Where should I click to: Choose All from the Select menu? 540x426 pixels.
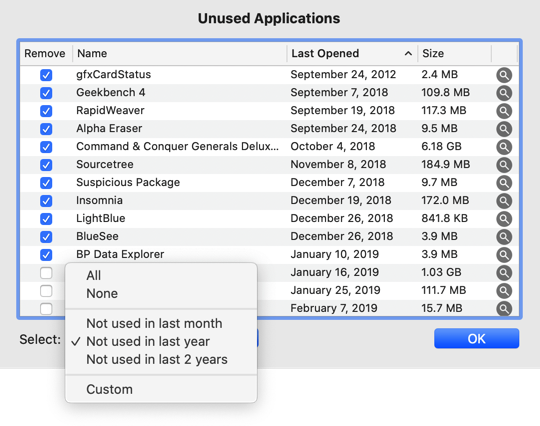pyautogui.click(x=161, y=275)
